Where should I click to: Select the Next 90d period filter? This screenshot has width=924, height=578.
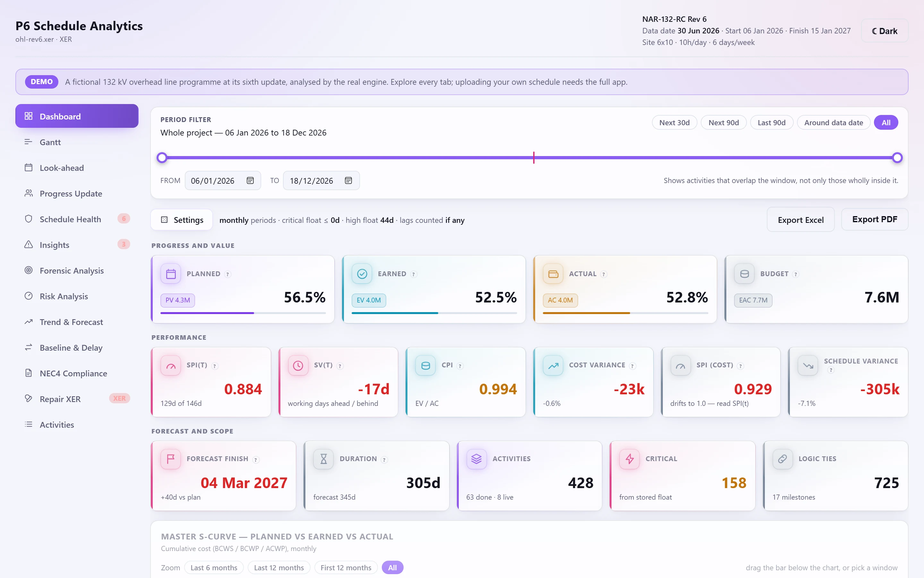pyautogui.click(x=723, y=122)
